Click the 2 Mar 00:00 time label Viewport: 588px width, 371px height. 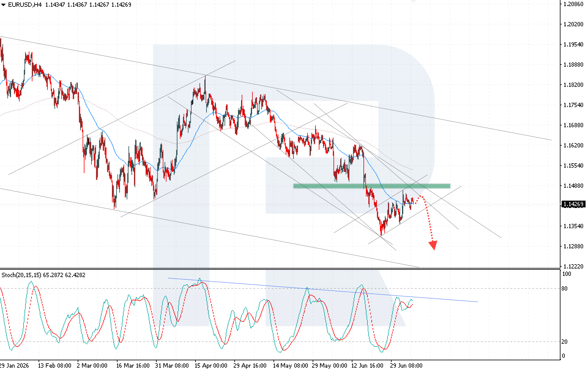[92, 366]
